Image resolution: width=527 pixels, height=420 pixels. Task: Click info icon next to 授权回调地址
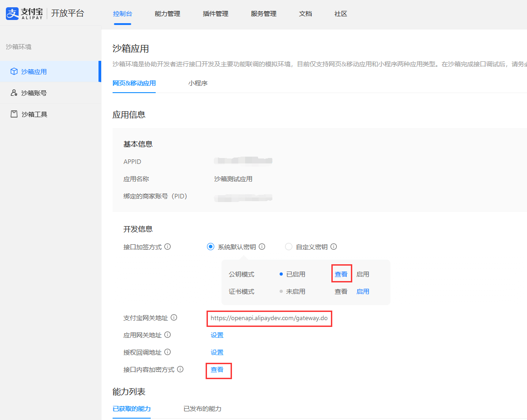167,352
